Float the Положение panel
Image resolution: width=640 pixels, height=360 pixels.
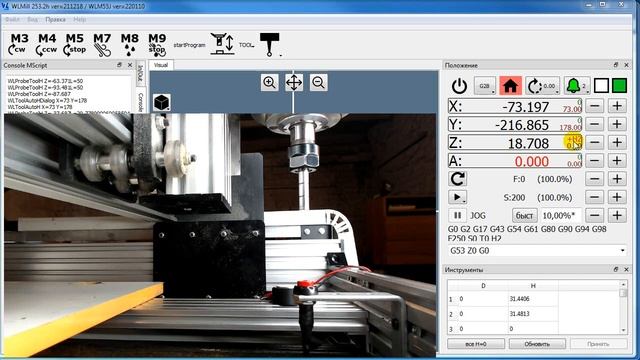point(616,65)
